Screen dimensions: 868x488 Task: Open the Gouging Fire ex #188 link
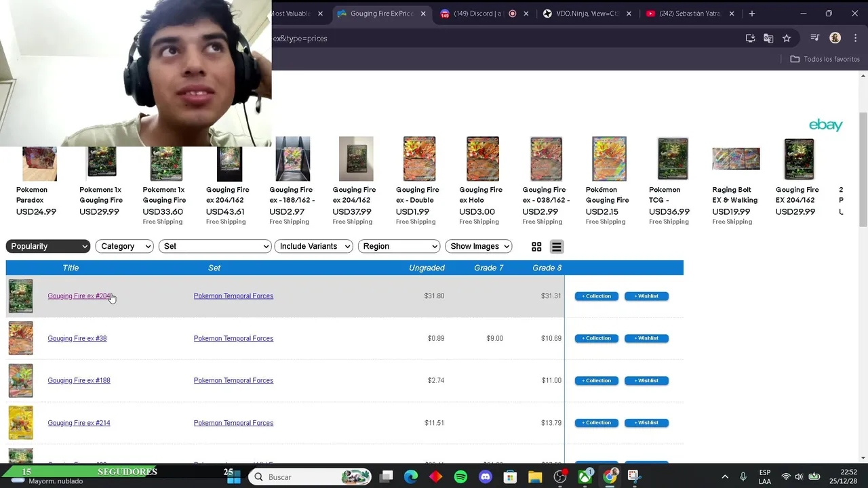[x=79, y=380]
